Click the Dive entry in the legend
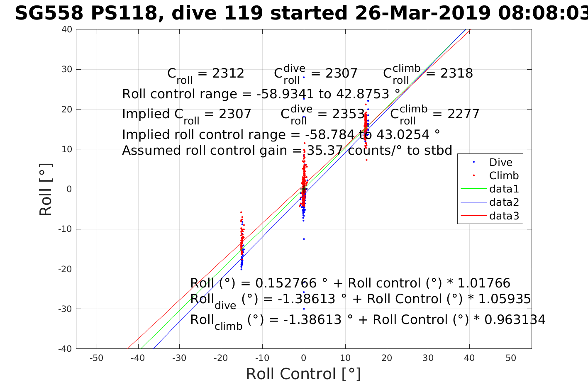Screen dimensions: 588x392 (x=500, y=163)
